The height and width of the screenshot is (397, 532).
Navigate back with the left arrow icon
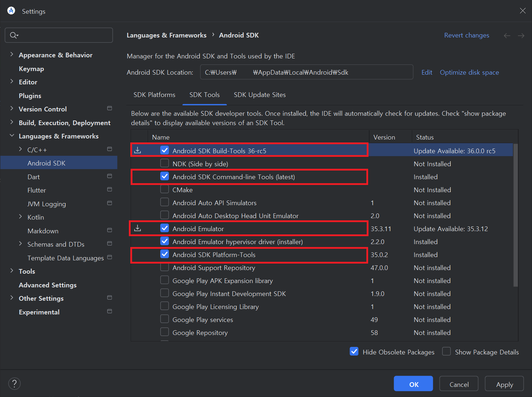(507, 35)
